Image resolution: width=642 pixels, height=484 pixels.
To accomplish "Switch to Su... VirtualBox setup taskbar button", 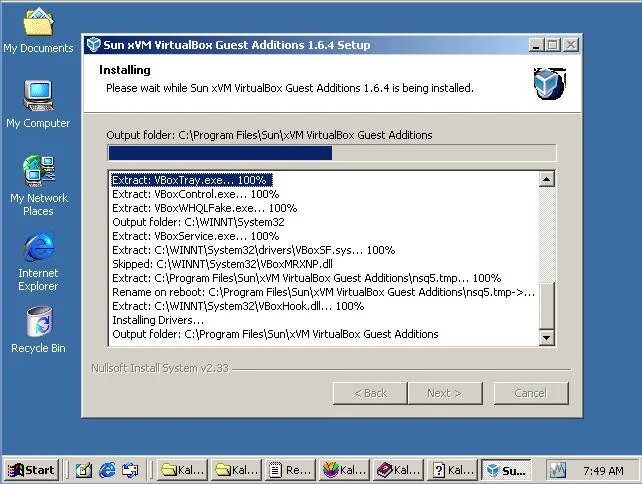I will [506, 470].
